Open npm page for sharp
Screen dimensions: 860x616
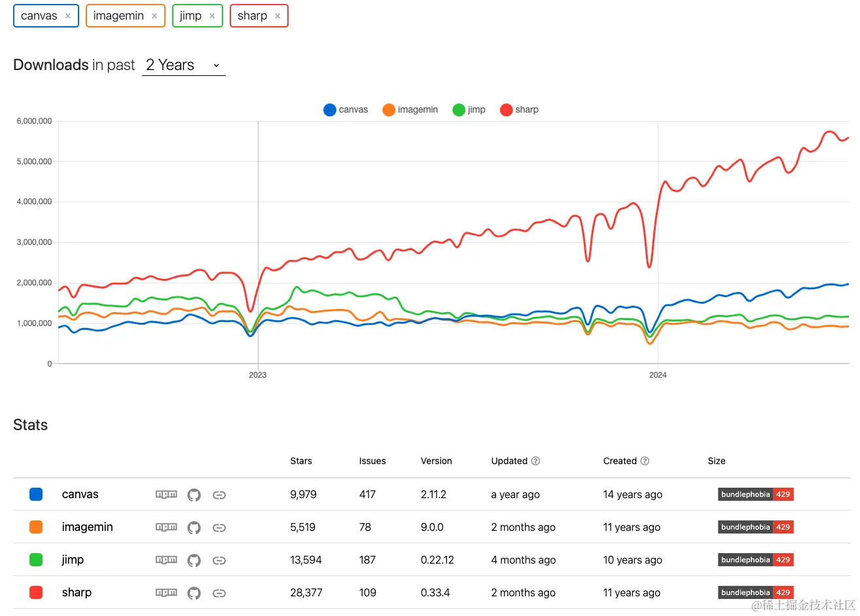pyautogui.click(x=166, y=592)
